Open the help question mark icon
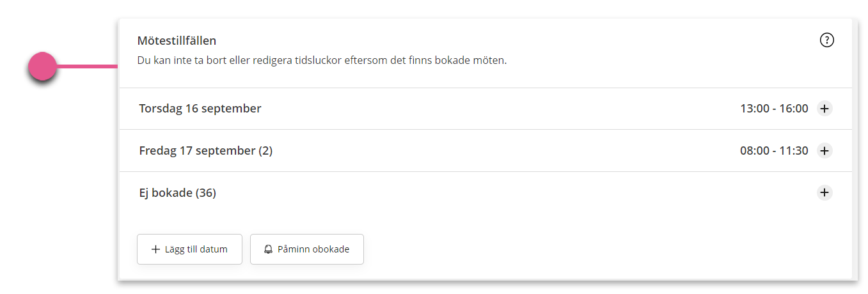Screen dimensions: 868x294 pos(826,41)
